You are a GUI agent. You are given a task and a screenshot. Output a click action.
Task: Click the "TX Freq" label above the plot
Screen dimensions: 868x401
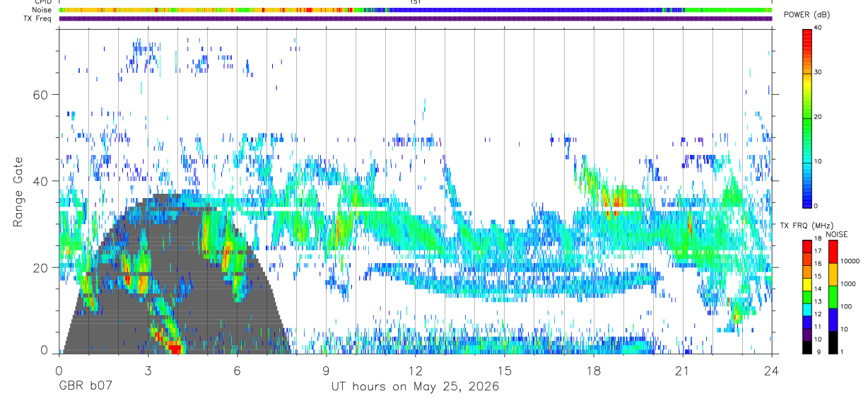37,18
